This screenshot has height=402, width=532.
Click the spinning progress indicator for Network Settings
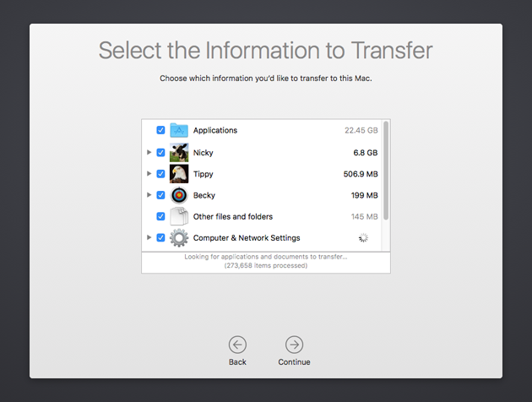pos(363,238)
